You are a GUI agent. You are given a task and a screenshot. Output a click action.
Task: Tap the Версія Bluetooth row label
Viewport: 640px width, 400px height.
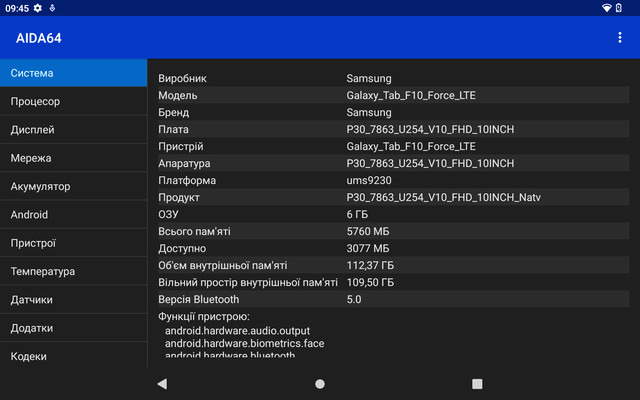(x=199, y=300)
